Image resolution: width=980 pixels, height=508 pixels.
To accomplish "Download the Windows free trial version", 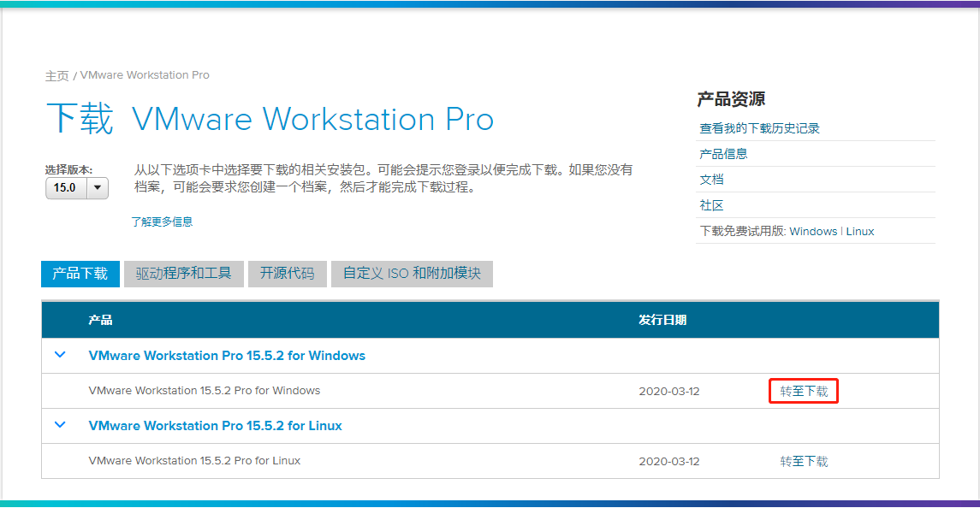I will click(x=813, y=231).
